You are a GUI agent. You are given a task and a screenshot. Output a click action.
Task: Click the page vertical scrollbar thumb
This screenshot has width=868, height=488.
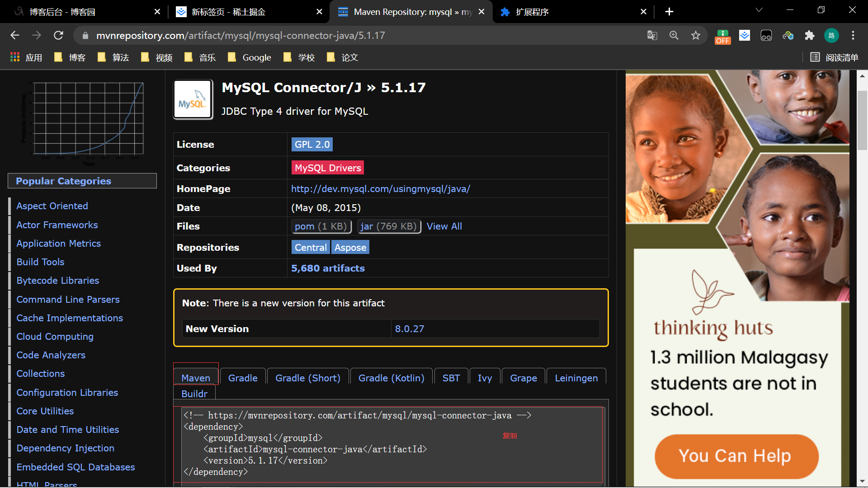point(862,120)
